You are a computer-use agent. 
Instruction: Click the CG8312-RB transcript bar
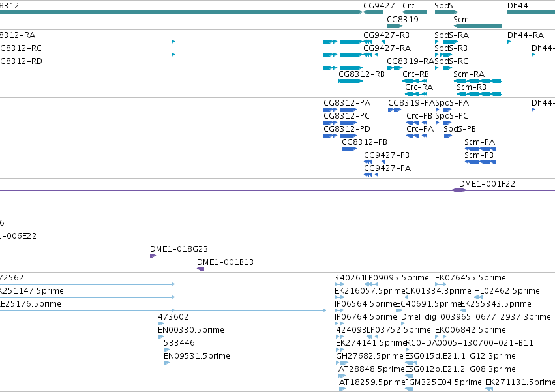tap(350, 81)
